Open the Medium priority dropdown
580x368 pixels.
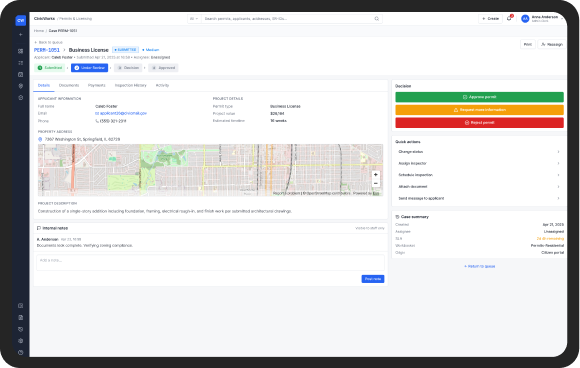(151, 50)
